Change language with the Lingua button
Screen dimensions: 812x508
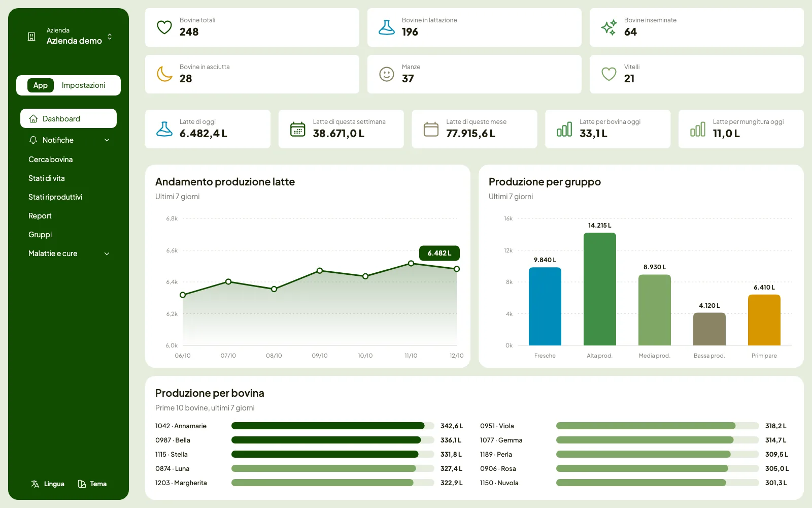48,484
